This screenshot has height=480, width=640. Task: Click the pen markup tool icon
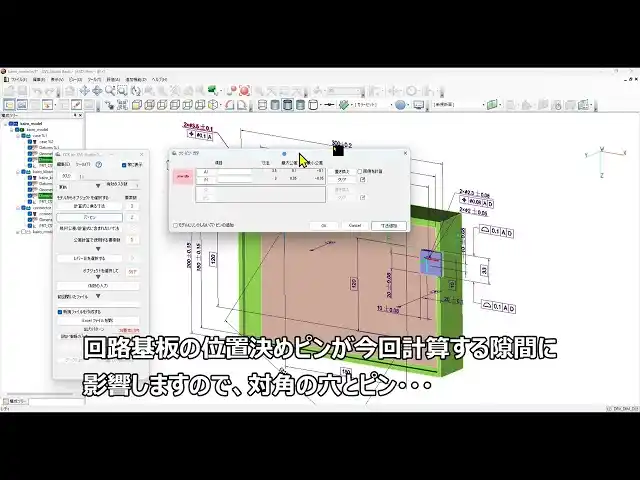pos(76,105)
